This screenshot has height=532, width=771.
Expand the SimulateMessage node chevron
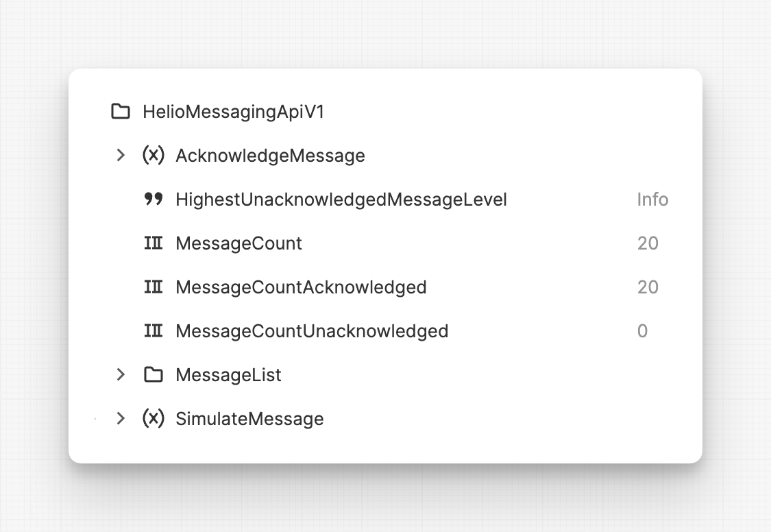pyautogui.click(x=121, y=419)
